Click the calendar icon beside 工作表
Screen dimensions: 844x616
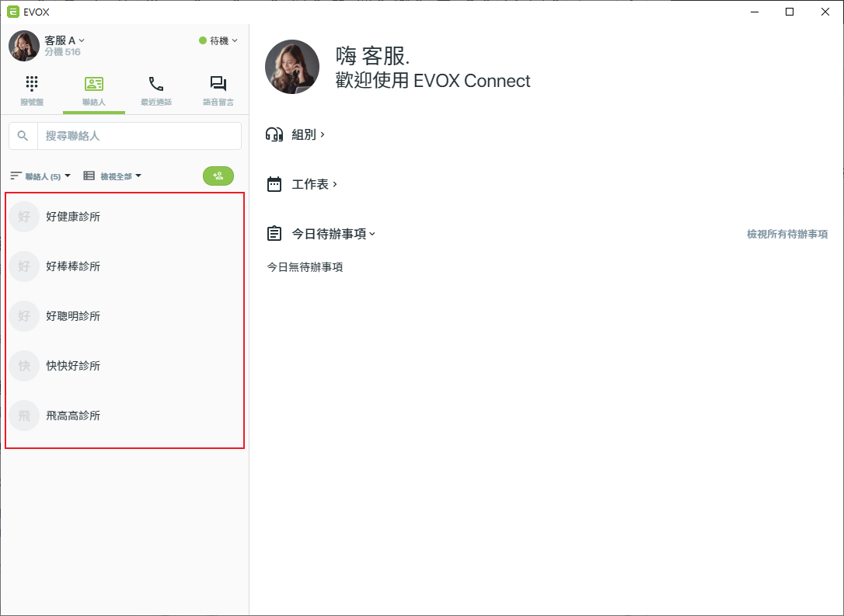pos(274,184)
